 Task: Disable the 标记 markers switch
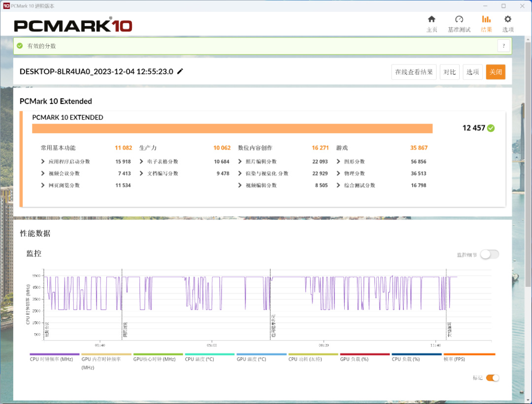492,377
